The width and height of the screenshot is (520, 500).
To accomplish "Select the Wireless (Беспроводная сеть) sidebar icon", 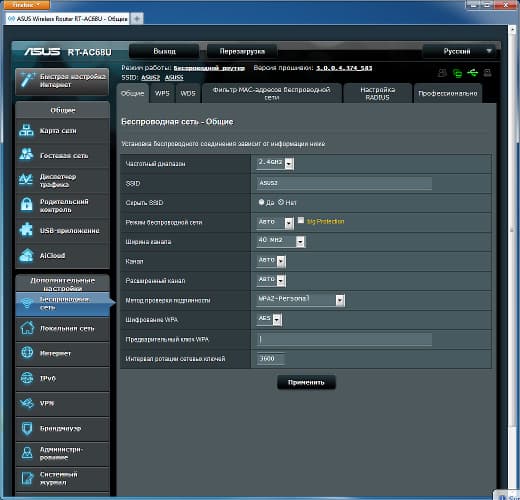I will pyautogui.click(x=26, y=303).
